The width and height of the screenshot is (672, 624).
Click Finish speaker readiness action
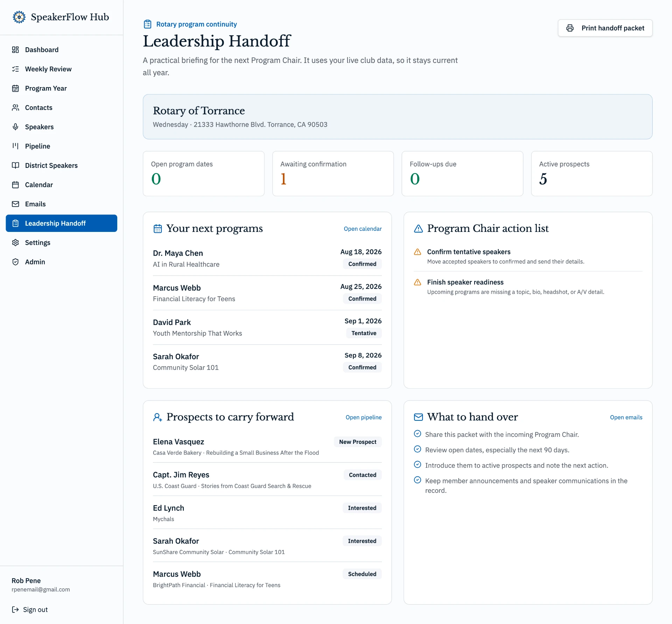pos(528,287)
